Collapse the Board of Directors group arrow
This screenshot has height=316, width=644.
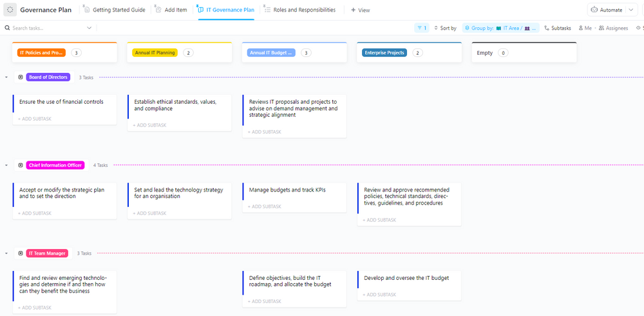(6, 77)
